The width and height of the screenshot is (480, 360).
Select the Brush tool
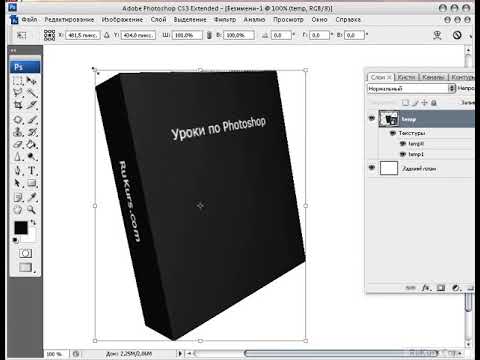[x=32, y=119]
